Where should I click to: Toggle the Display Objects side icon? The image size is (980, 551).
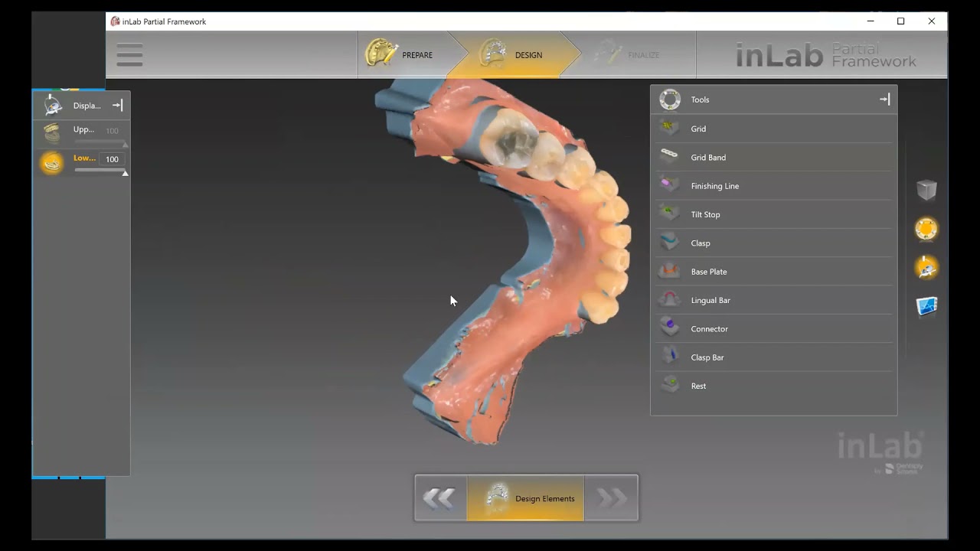click(926, 267)
